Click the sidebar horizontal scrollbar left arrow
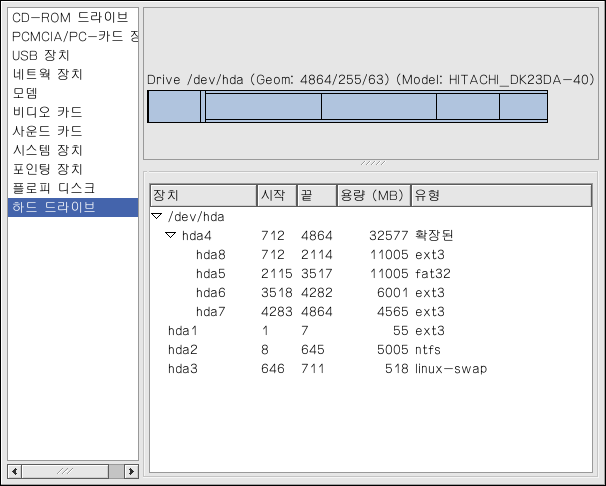 pos(15,470)
